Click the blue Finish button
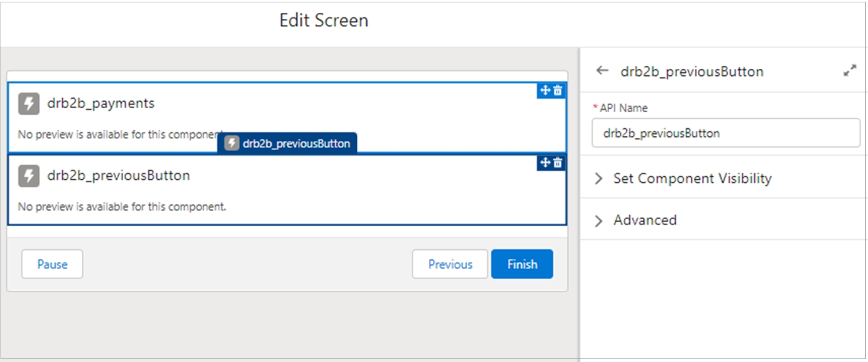868x362 pixels. tap(522, 264)
